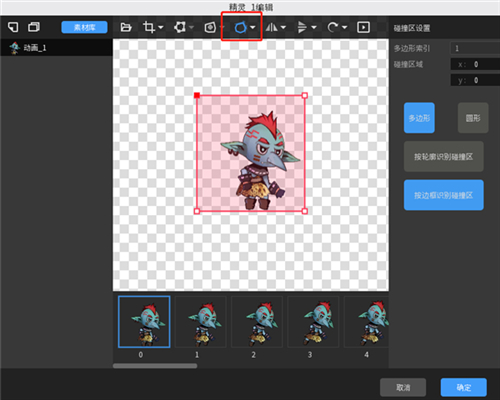This screenshot has height=400, width=500.
Task: Select the 多边形 shape option
Action: pos(419,118)
